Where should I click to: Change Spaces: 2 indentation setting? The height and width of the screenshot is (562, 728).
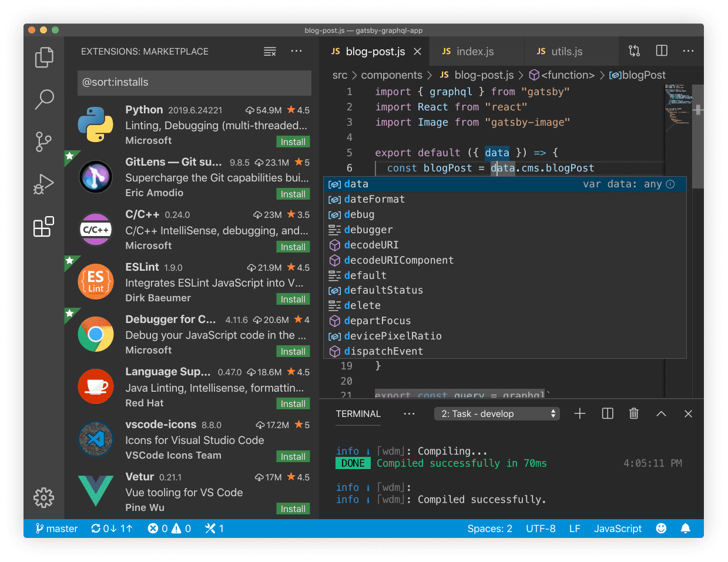click(x=489, y=529)
